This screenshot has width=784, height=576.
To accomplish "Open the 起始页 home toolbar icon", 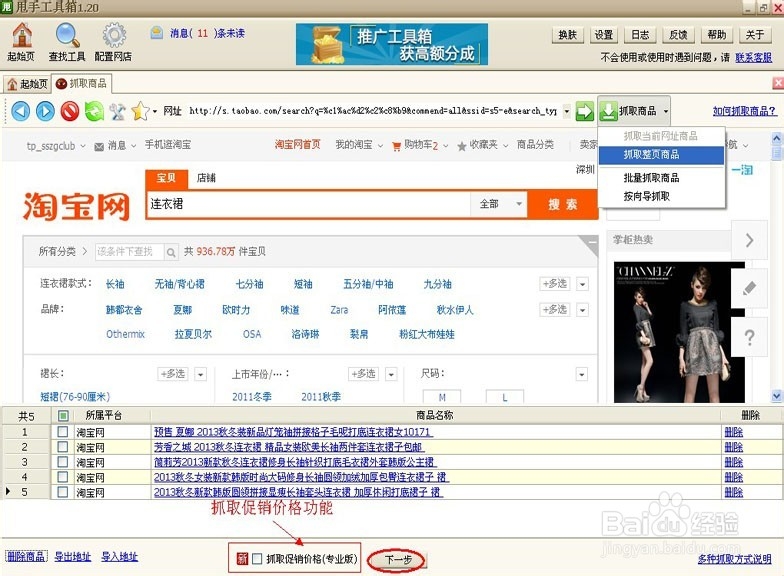I will tap(22, 41).
